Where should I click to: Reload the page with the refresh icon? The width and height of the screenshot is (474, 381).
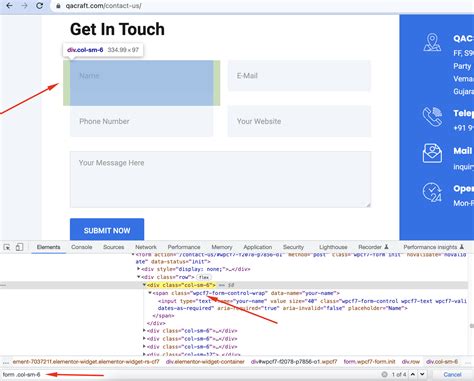pyautogui.click(x=40, y=6)
